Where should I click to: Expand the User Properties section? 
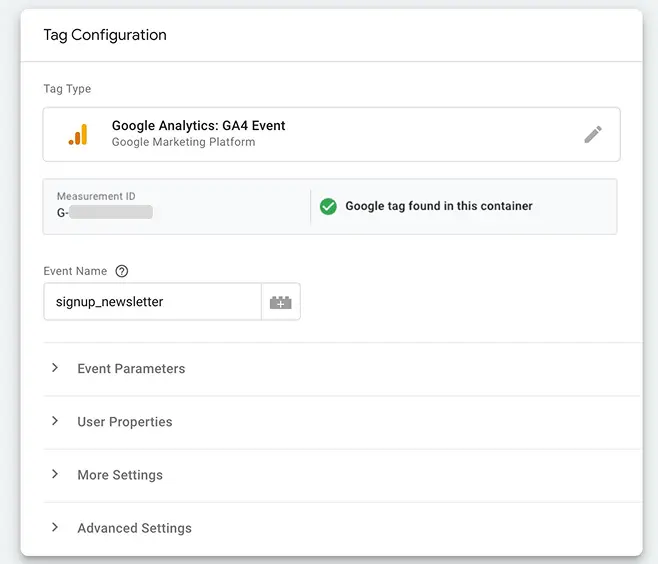pyautogui.click(x=342, y=422)
